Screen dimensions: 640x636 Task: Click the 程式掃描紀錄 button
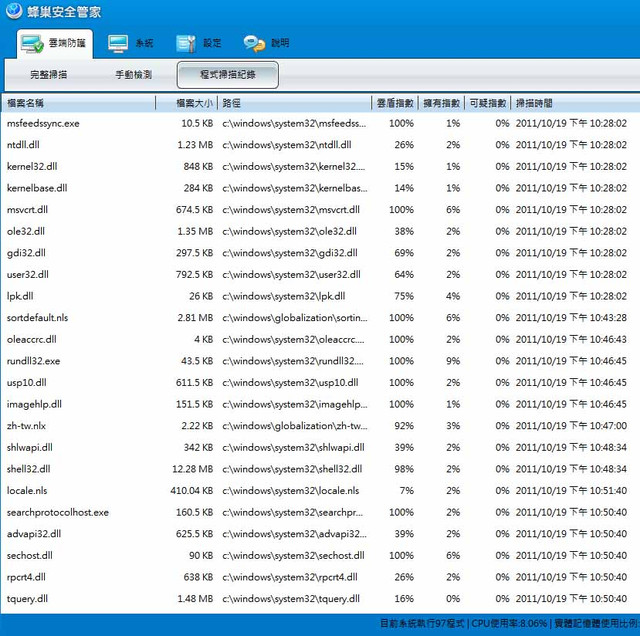[228, 75]
